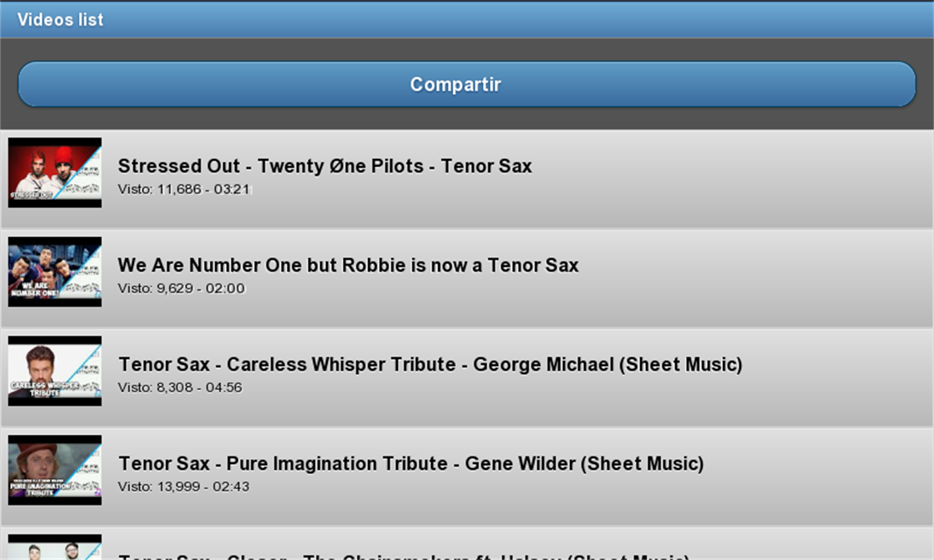Screen dimensions: 934x560
Task: Select the Careless Whisper Tribute - George Michael title
Action: (x=430, y=364)
